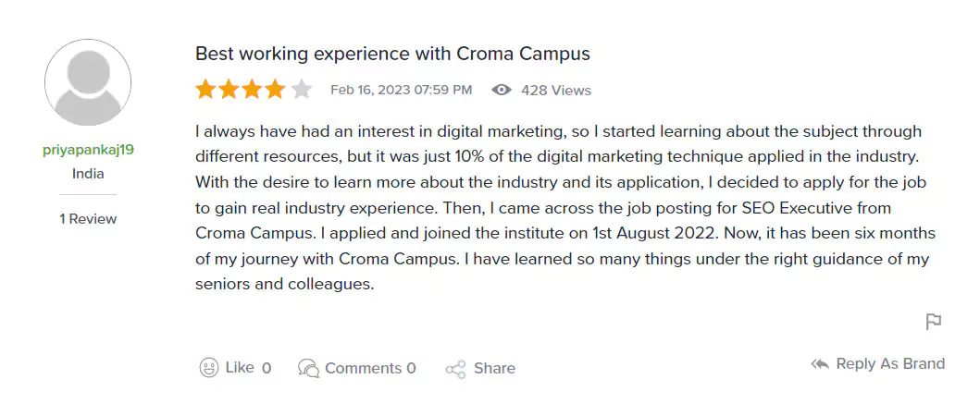Click the smiley Like icon

point(209,368)
